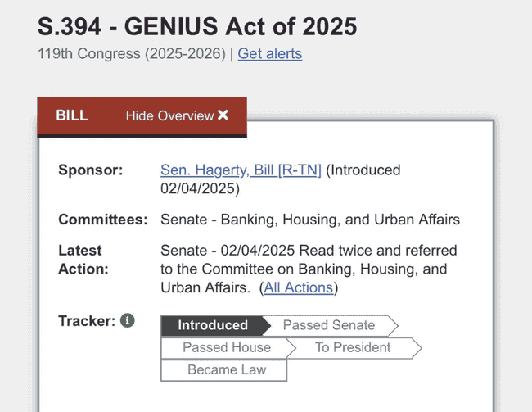Hide the overview using the X icon
The width and height of the screenshot is (532, 412).
coord(223,115)
